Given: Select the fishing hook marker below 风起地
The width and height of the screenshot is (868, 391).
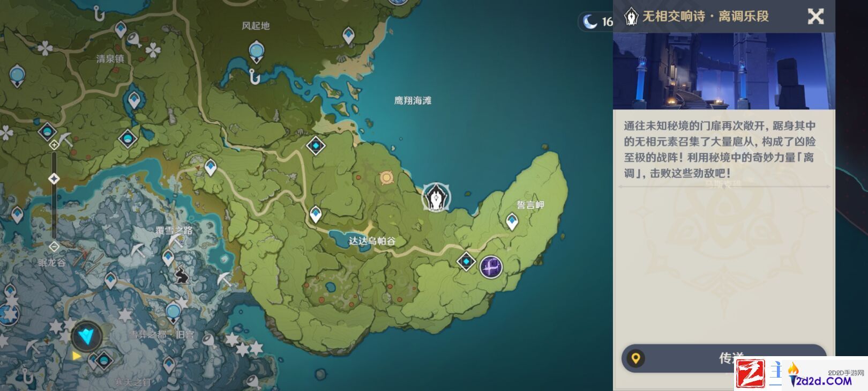Looking at the screenshot, I should [x=254, y=77].
